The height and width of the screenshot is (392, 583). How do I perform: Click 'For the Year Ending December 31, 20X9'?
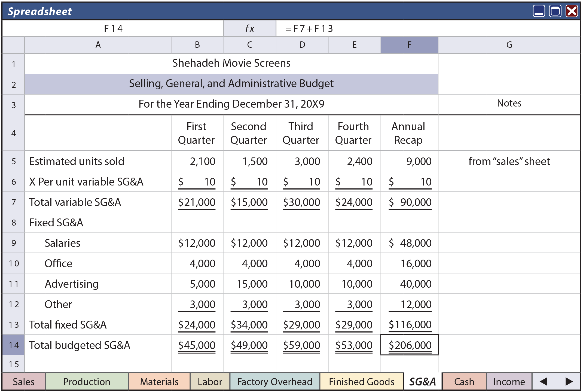coord(231,104)
